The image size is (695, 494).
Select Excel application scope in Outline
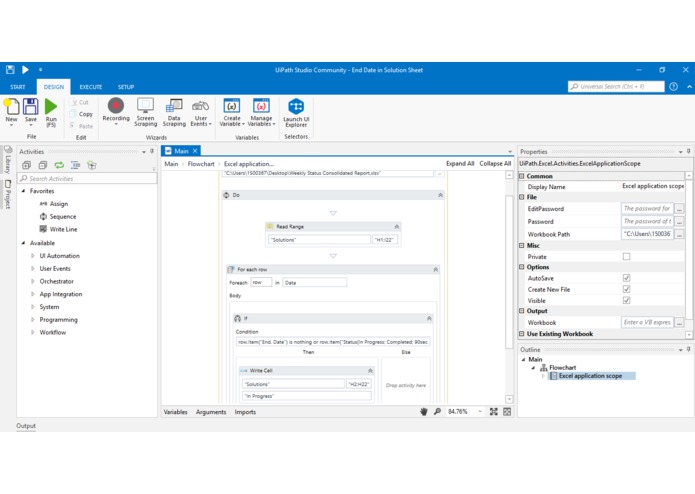(592, 376)
